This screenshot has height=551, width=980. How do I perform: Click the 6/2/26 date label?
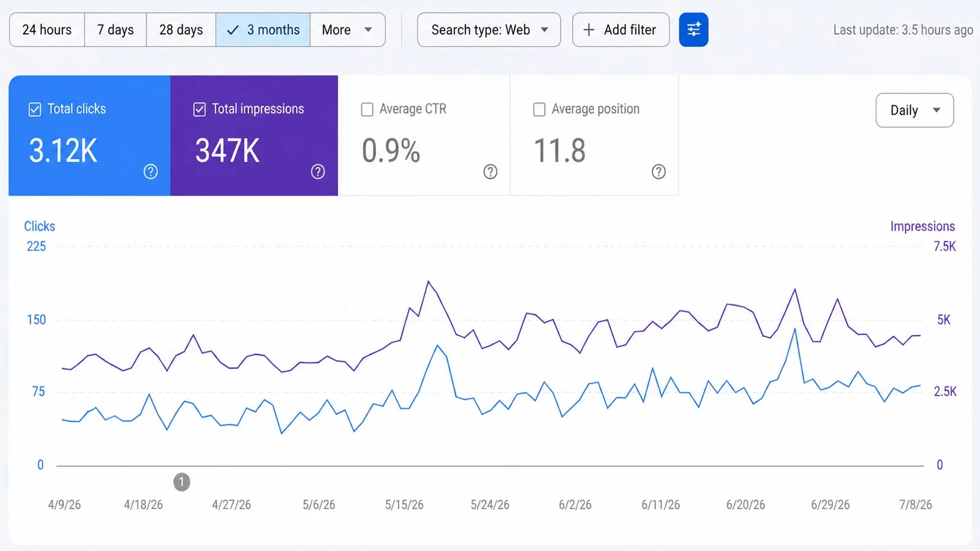(575, 504)
